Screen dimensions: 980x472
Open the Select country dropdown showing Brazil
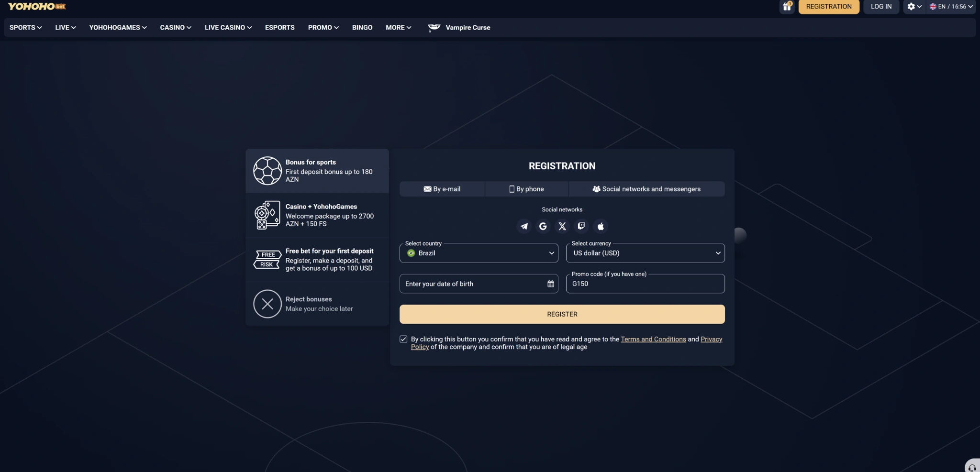(x=479, y=253)
